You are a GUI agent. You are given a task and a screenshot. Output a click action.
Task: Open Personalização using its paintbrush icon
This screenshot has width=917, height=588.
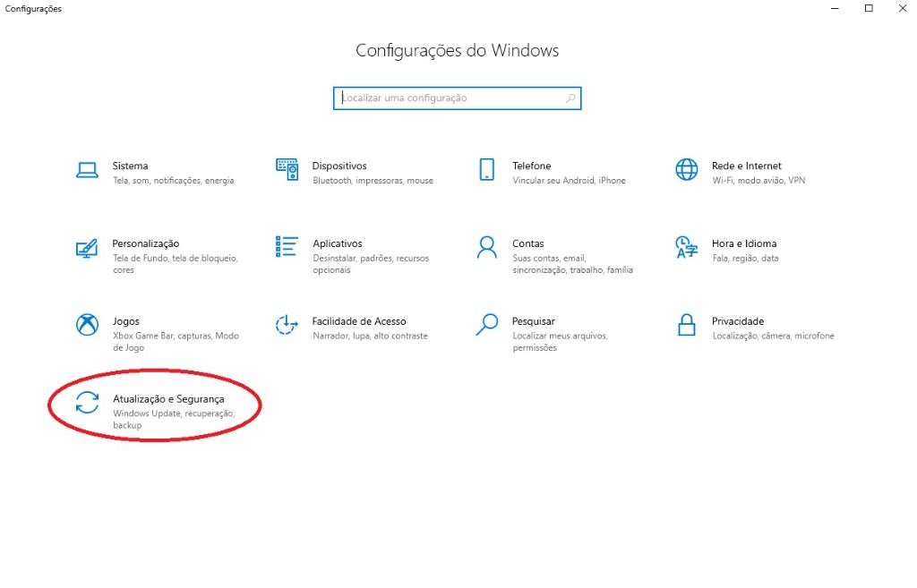87,248
